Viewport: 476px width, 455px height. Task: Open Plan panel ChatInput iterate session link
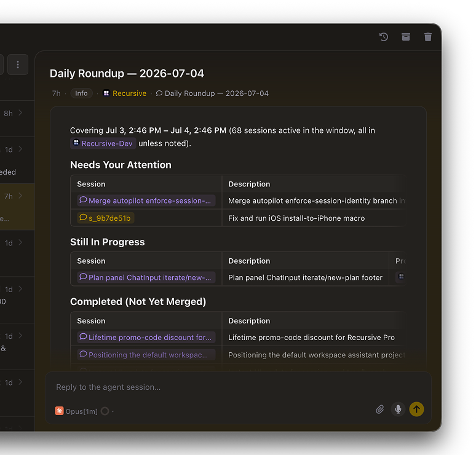[x=146, y=277]
